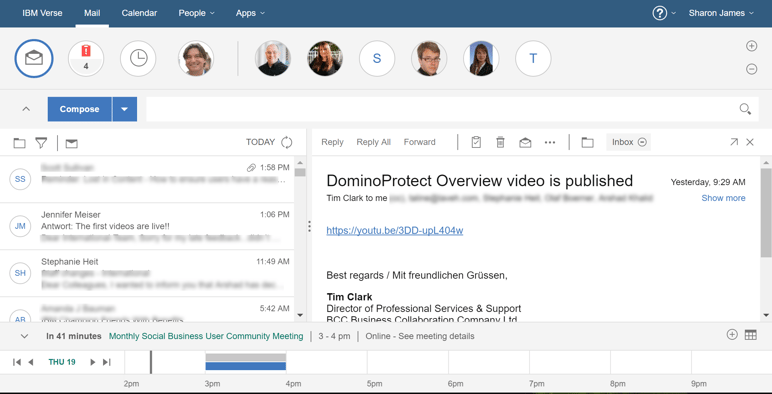This screenshot has width=772, height=394.
Task: Open more actions ellipsis menu
Action: coord(550,142)
